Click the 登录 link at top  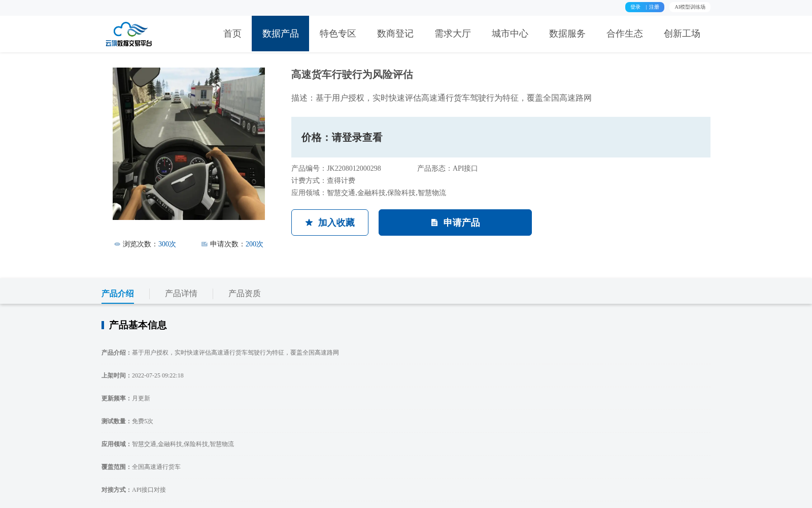pos(635,7)
